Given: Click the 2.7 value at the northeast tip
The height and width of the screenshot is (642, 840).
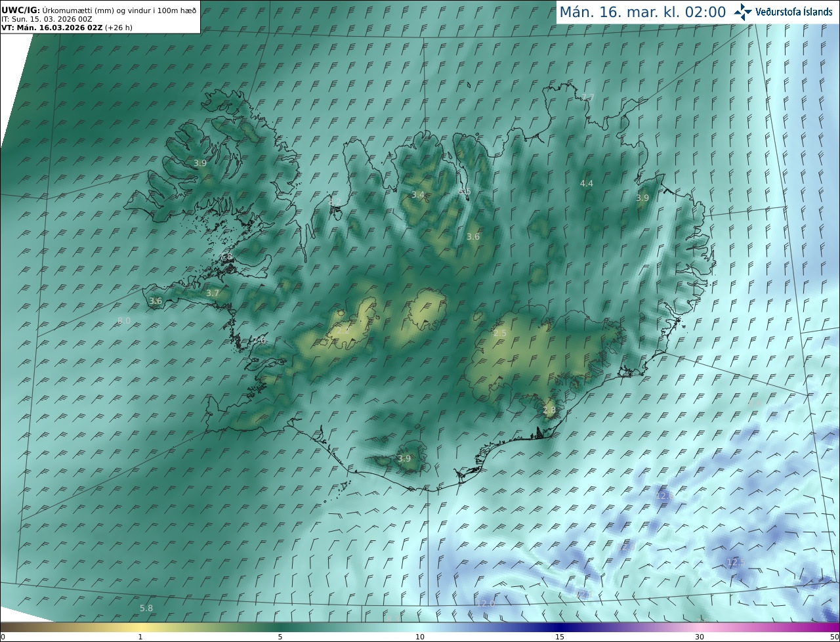Looking at the screenshot, I should tap(588, 98).
